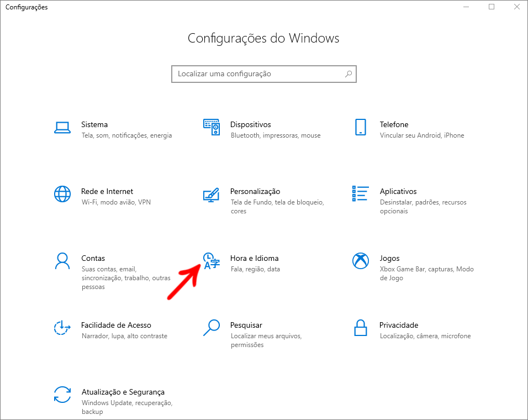Click the Pesquisar magnifier icon
Image resolution: width=528 pixels, height=420 pixels.
click(212, 328)
